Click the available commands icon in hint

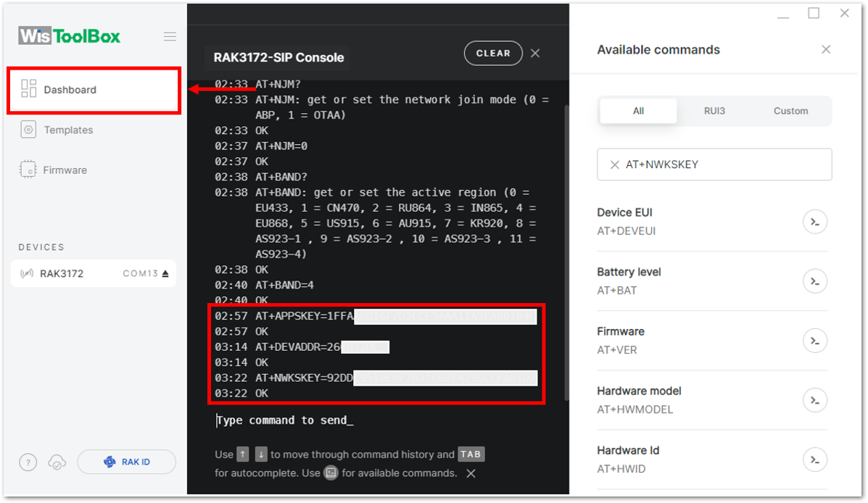click(x=331, y=473)
